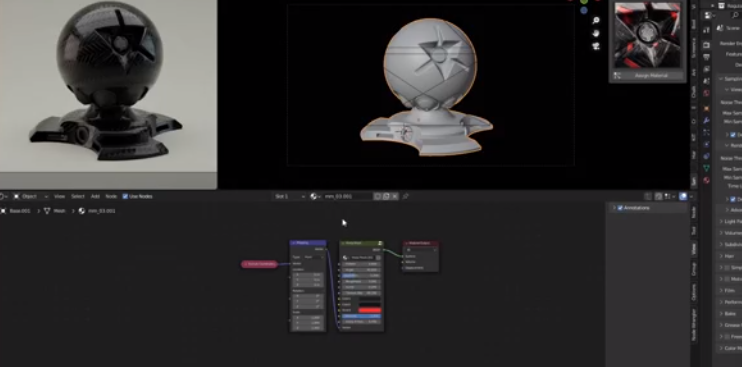Viewport: 742px width, 367px height.
Task: Click the unlink material X icon
Action: (x=395, y=196)
